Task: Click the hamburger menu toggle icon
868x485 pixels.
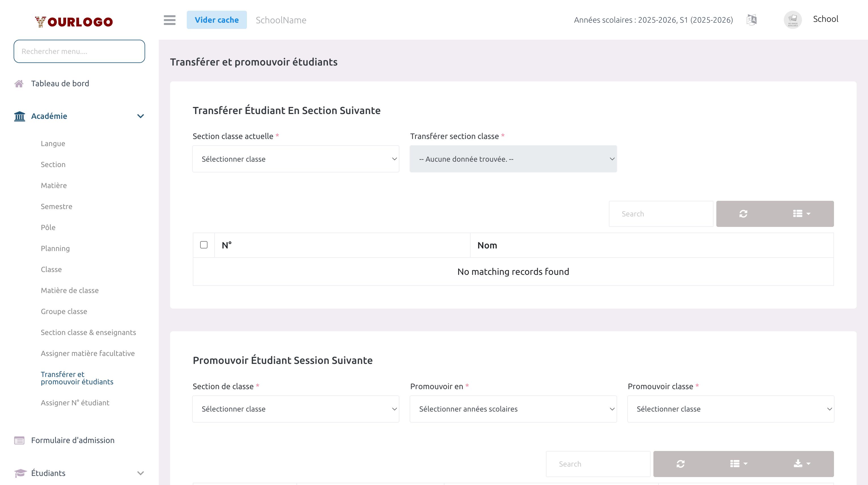Action: 170,20
